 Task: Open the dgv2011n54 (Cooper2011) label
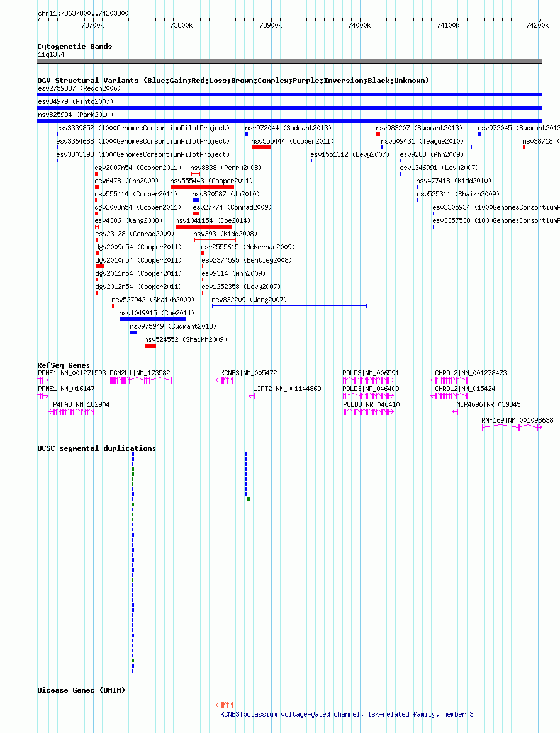[x=138, y=273]
